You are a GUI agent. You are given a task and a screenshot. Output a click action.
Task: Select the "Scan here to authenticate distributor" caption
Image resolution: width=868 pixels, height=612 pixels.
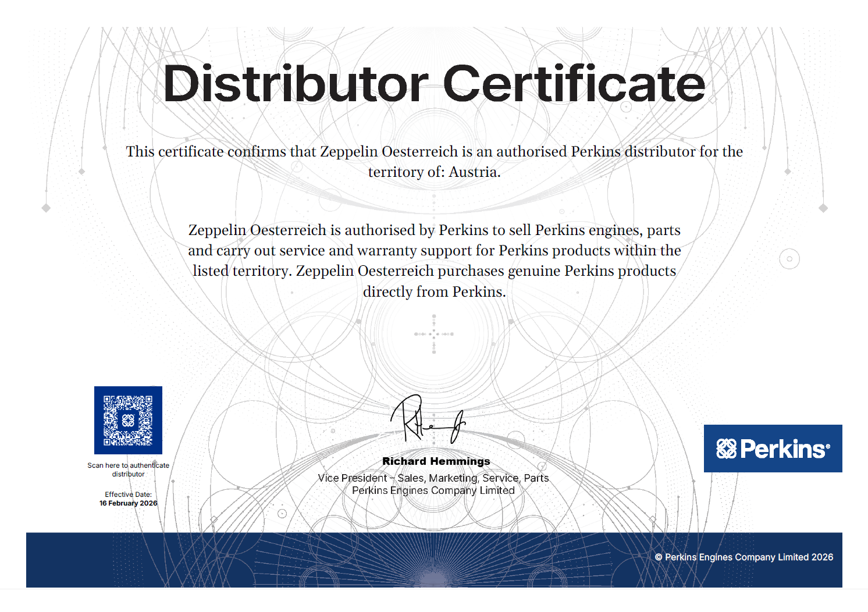pyautogui.click(x=128, y=469)
